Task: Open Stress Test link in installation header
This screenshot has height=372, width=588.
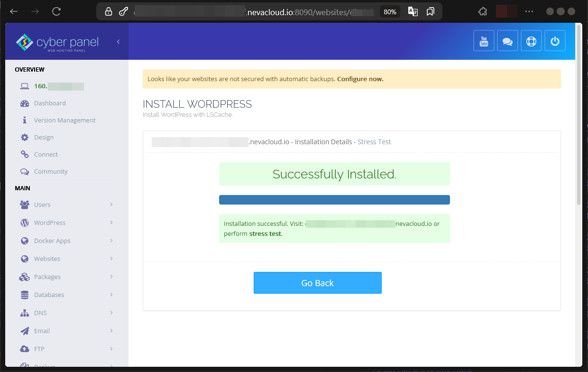Action: coord(374,142)
